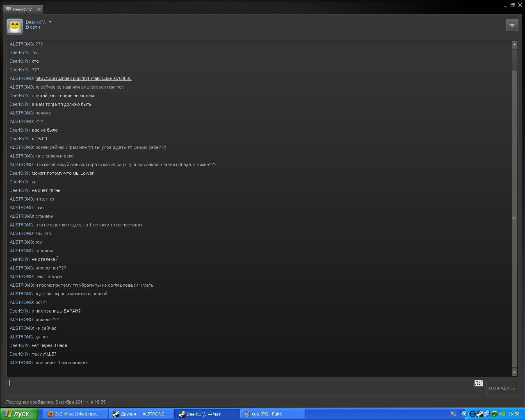
Task: Click message 'не отвлекай'
Action: click(x=45, y=259)
